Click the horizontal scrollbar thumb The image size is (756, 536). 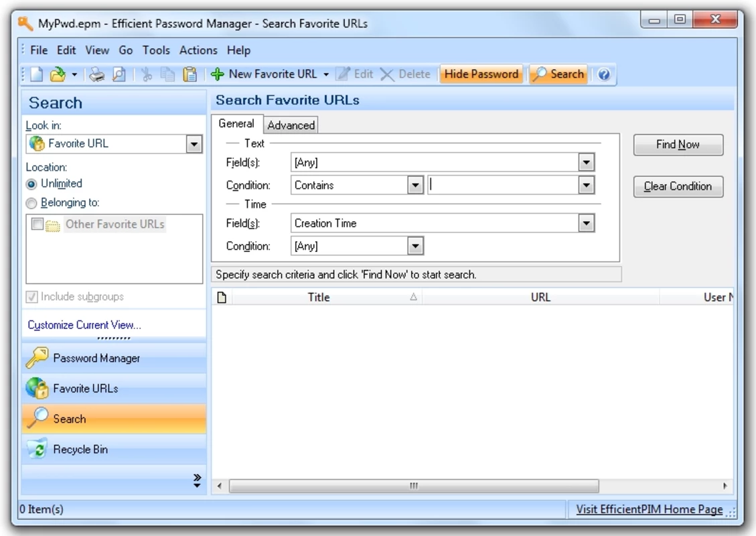coord(414,486)
